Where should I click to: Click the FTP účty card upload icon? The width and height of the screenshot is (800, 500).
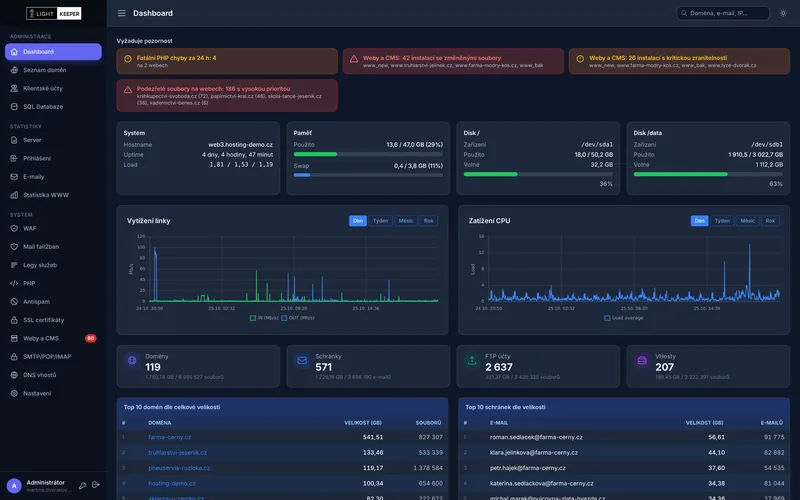click(x=472, y=360)
